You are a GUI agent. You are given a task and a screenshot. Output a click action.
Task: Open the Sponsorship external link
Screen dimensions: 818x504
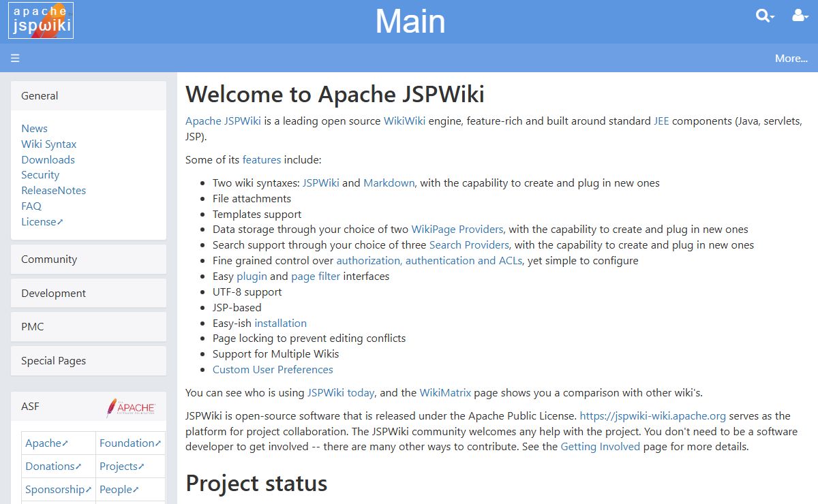coord(59,490)
